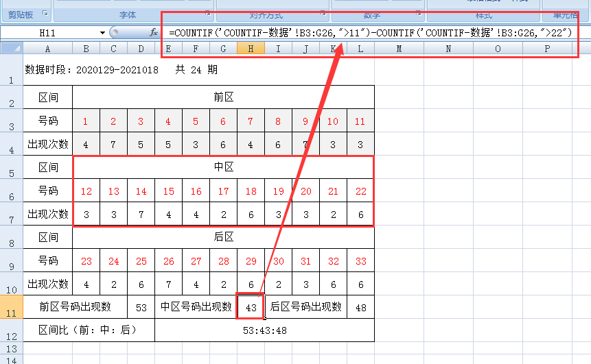Select the red number 29 cell
The width and height of the screenshot is (591, 364).
click(251, 260)
